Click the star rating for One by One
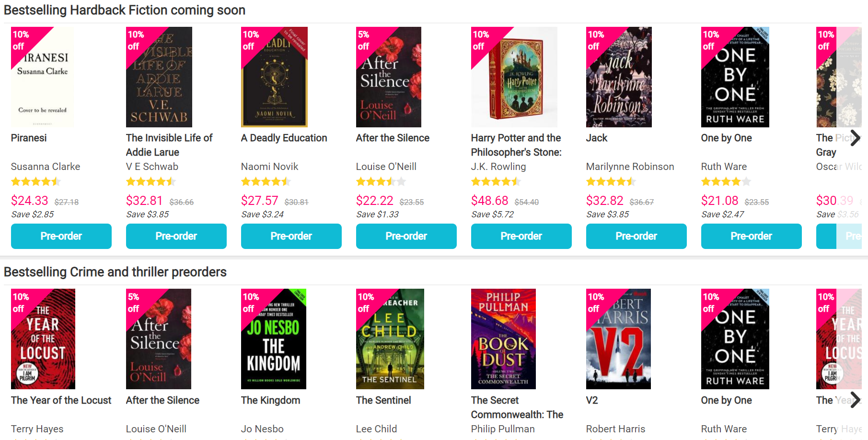The width and height of the screenshot is (868, 440). 726,181
